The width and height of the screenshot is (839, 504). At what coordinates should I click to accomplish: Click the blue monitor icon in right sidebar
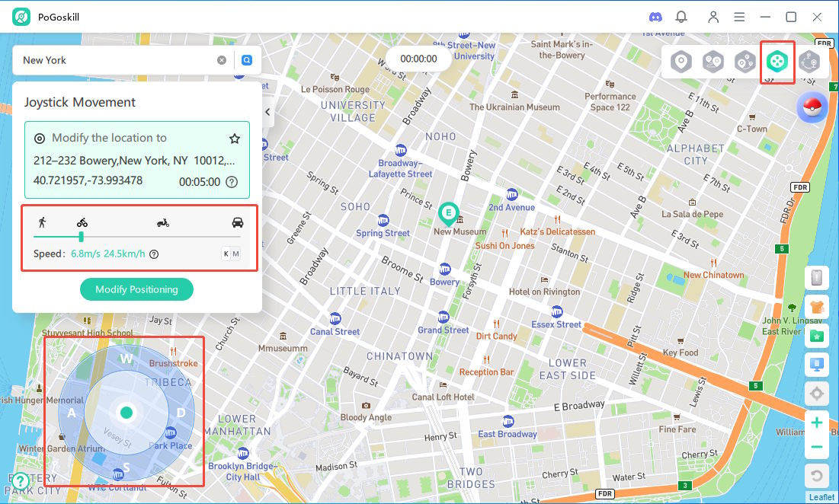817,365
